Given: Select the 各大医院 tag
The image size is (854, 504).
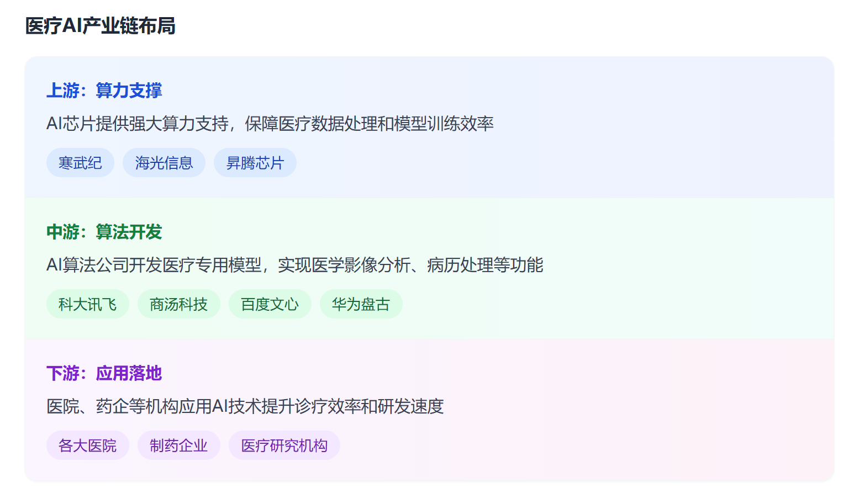Looking at the screenshot, I should point(87,445).
